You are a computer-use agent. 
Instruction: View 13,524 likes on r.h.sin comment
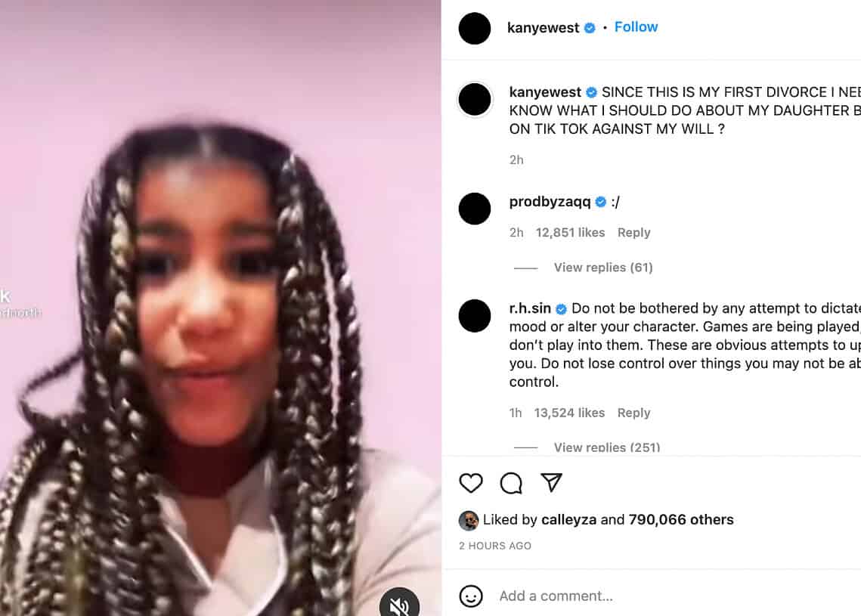click(569, 413)
